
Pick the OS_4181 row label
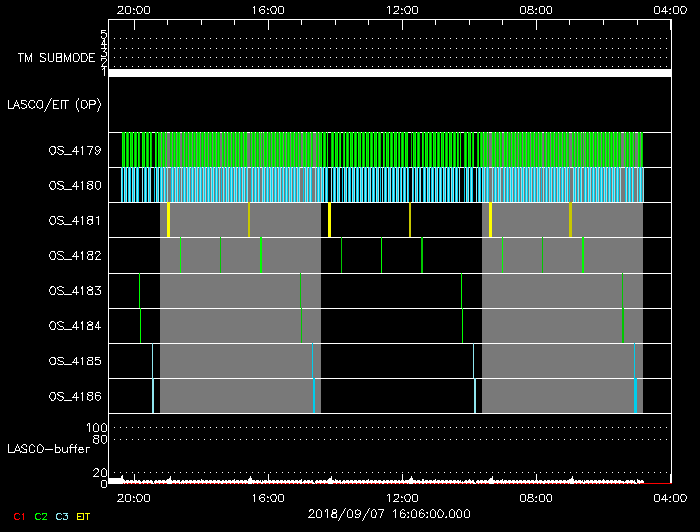coord(74,221)
